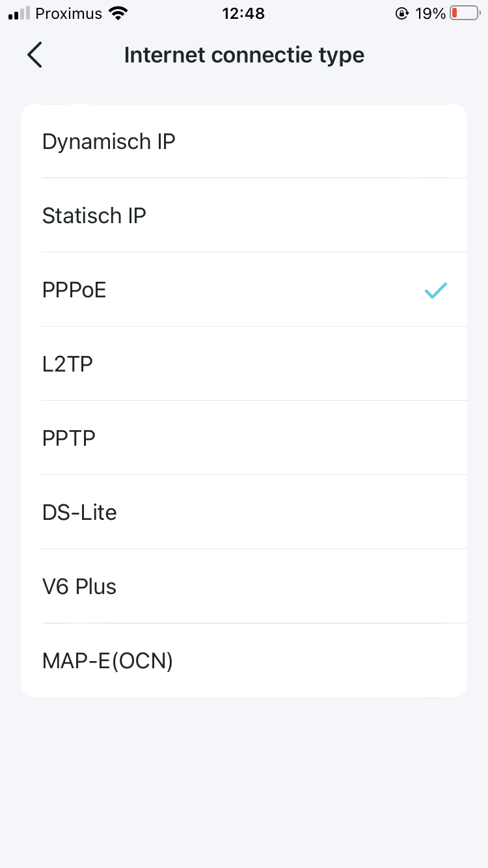Tap the cellular signal bars icon
Viewport: 488px width, 868px height.
(x=20, y=14)
